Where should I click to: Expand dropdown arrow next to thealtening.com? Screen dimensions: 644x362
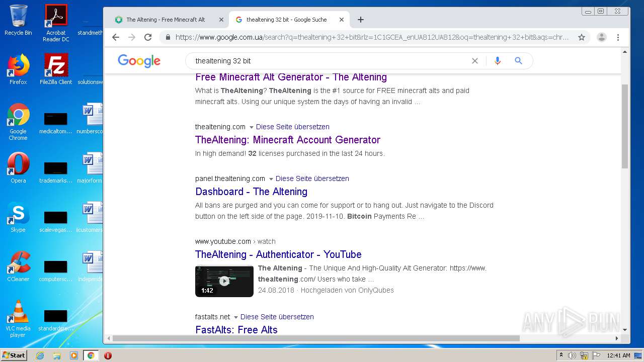tap(252, 127)
